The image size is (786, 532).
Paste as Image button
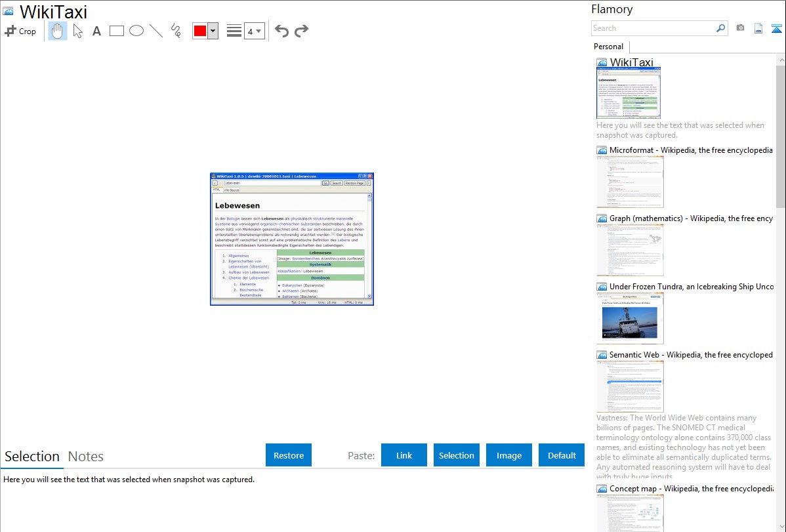508,455
